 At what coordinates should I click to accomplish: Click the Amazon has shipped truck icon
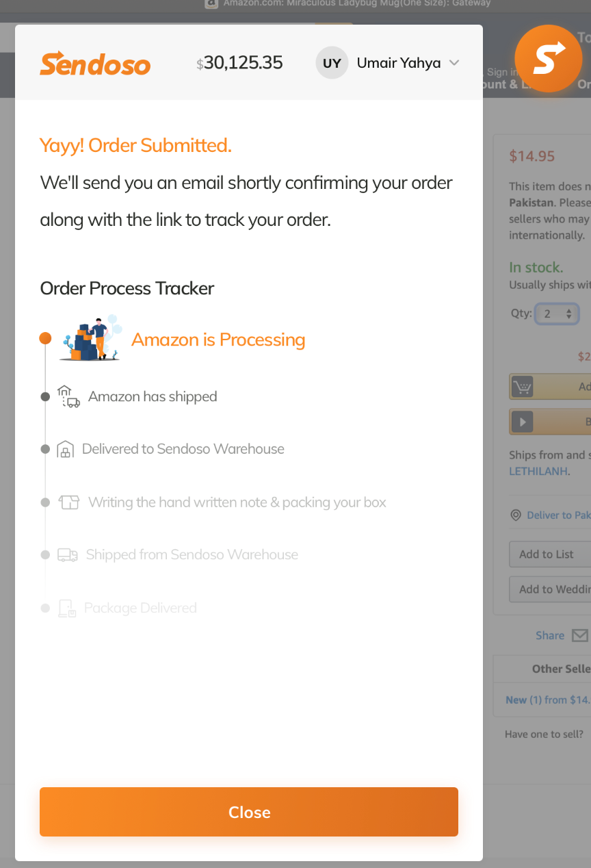(68, 396)
